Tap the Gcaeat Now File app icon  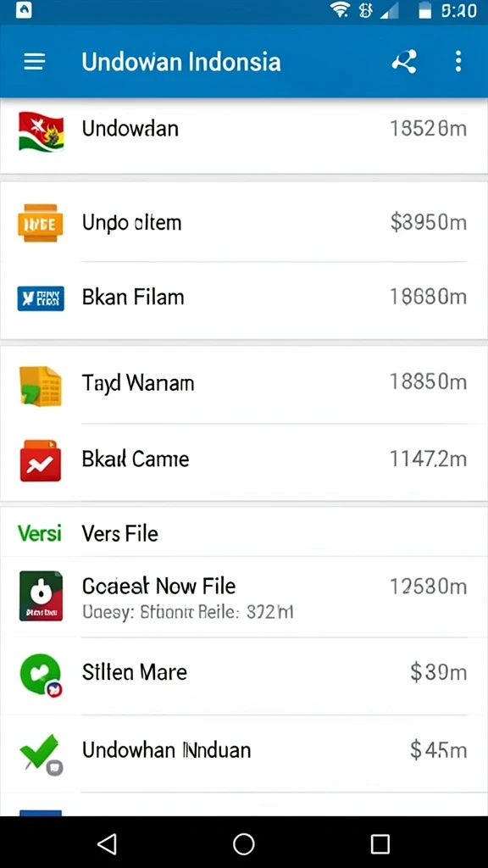[x=41, y=596]
